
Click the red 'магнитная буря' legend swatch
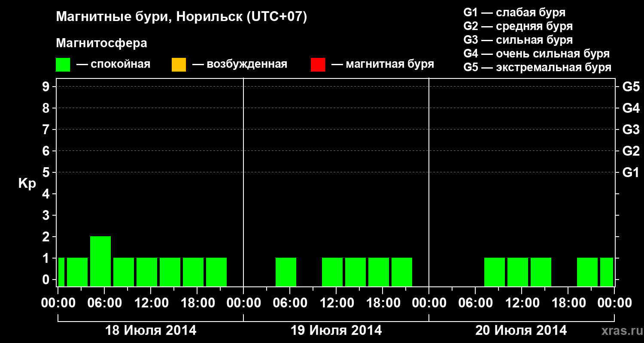coord(318,65)
